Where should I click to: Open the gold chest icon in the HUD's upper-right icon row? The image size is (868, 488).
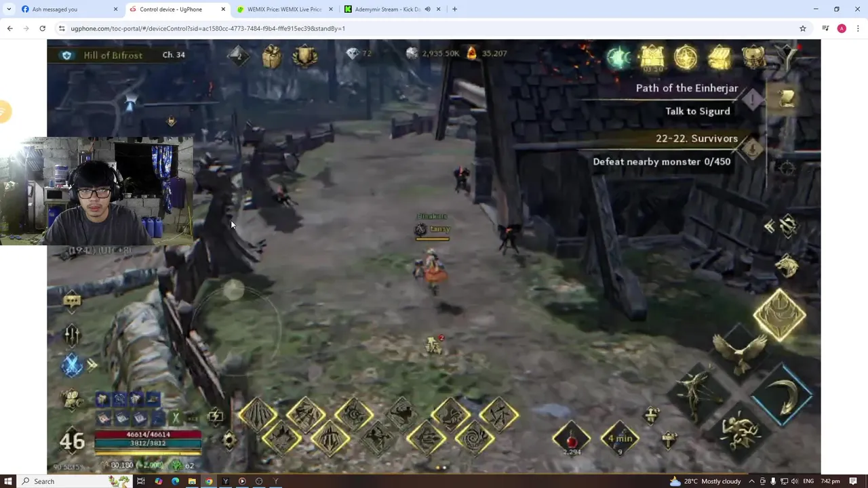pyautogui.click(x=719, y=58)
